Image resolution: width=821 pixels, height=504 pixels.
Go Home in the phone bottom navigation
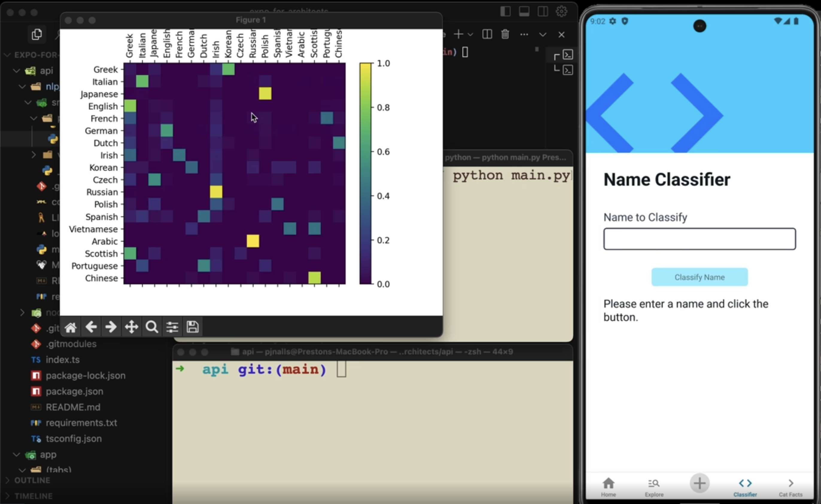(608, 487)
